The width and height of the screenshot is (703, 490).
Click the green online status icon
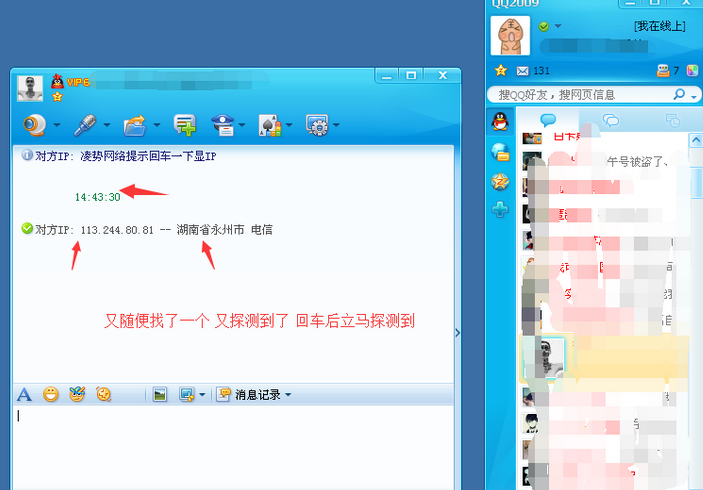coord(544,26)
